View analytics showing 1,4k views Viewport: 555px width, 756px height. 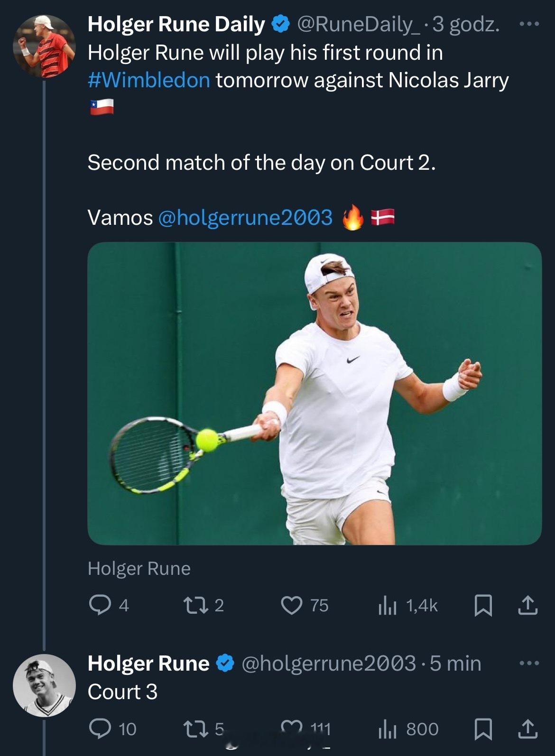tap(408, 606)
